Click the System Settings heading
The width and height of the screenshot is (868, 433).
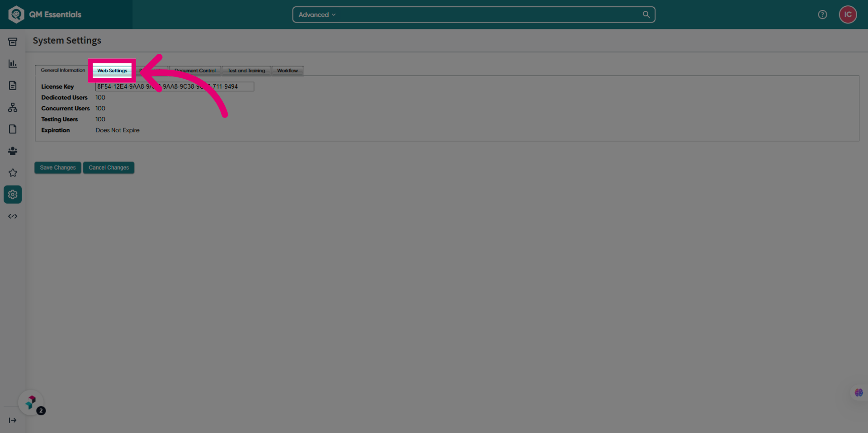67,41
